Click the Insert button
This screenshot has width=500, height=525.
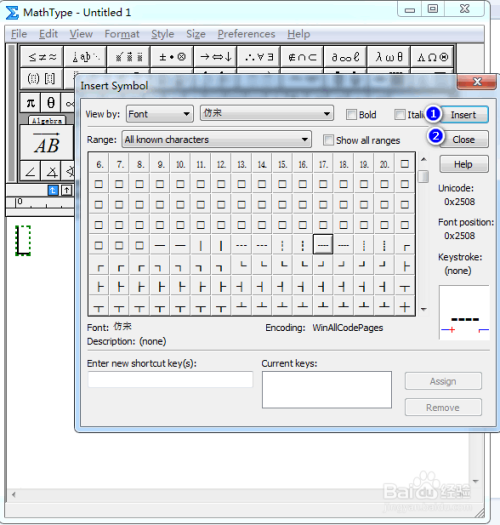463,115
